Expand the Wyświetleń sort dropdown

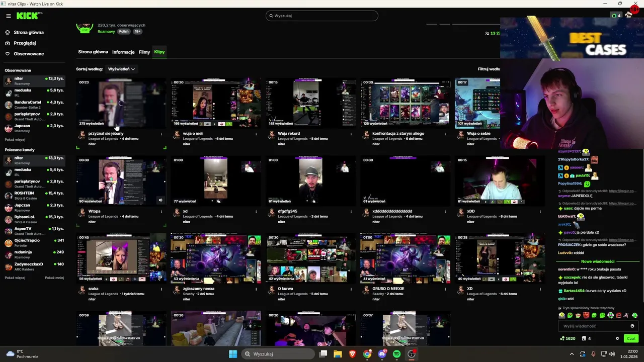coord(122,69)
